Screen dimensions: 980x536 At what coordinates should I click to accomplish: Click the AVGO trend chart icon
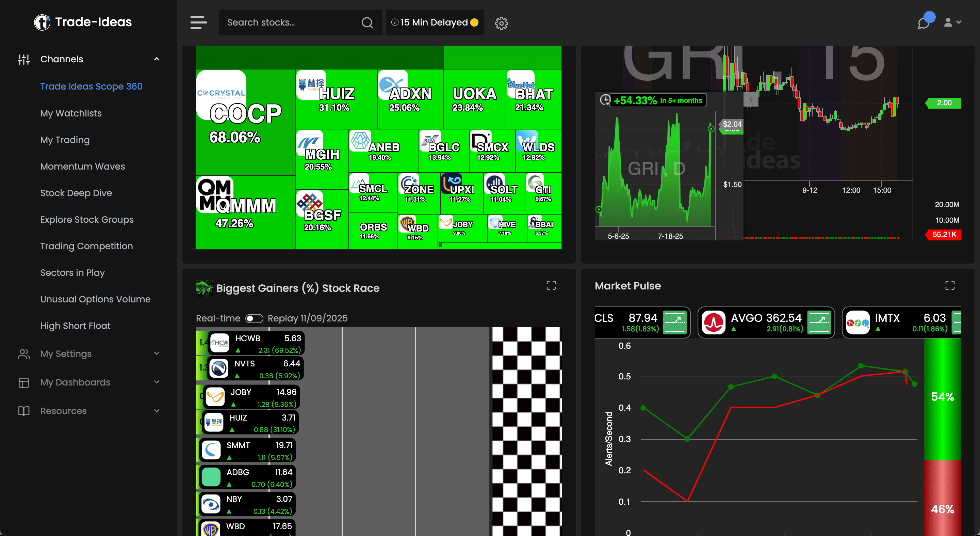[819, 322]
